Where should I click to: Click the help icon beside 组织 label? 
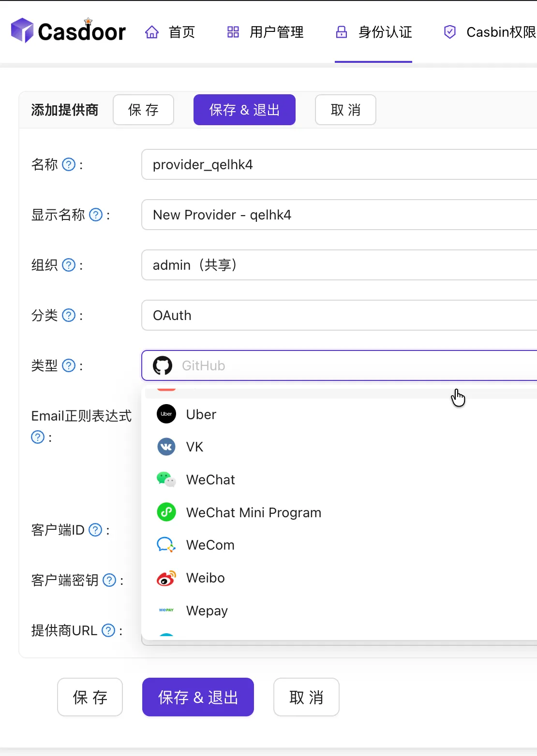tap(69, 265)
